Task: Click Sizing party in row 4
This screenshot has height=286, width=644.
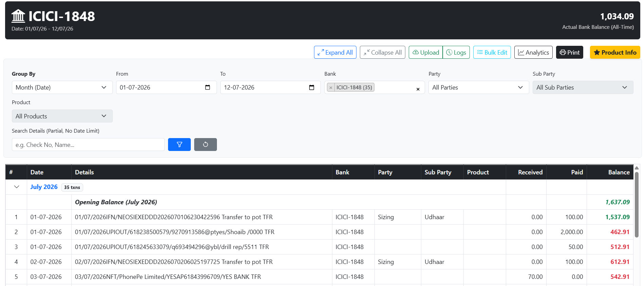Action: tap(386, 262)
